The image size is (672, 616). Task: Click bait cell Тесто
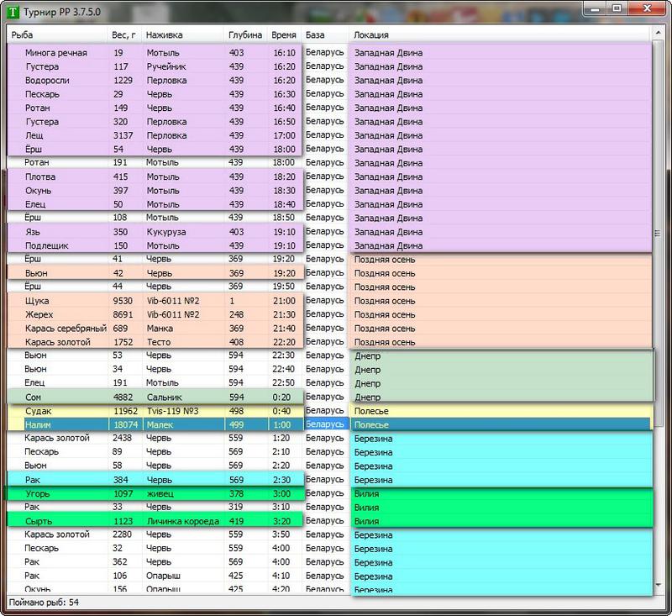pyautogui.click(x=159, y=342)
